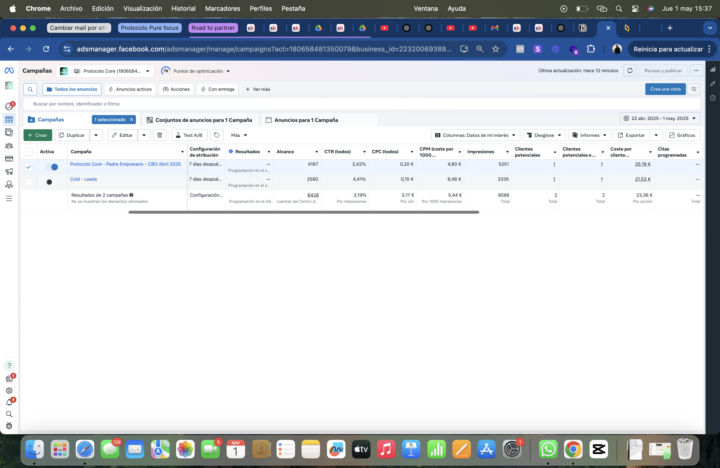Uncheck the Protocolo Core campaign checkbox

(28, 167)
